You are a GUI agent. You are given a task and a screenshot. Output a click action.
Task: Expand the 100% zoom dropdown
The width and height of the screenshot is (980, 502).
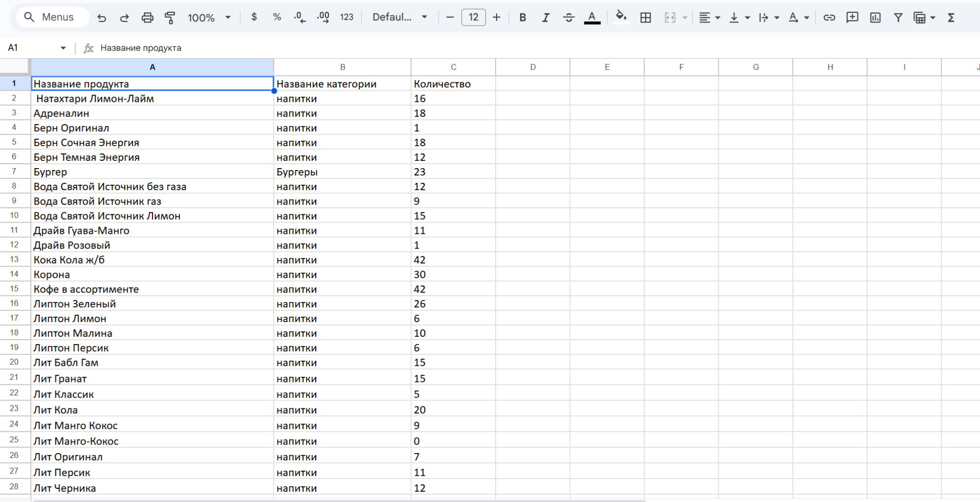[x=209, y=18]
